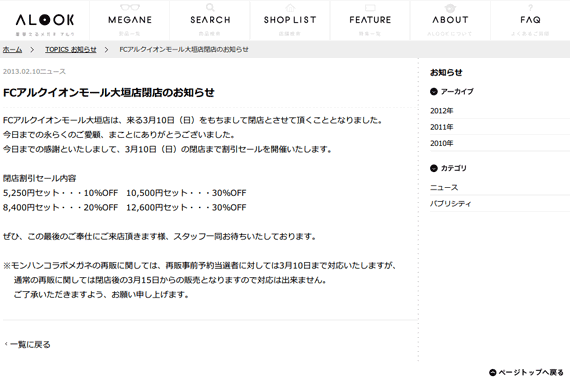
Task: Click the 12,600円セット 30%OFF text
Action: [x=186, y=207]
